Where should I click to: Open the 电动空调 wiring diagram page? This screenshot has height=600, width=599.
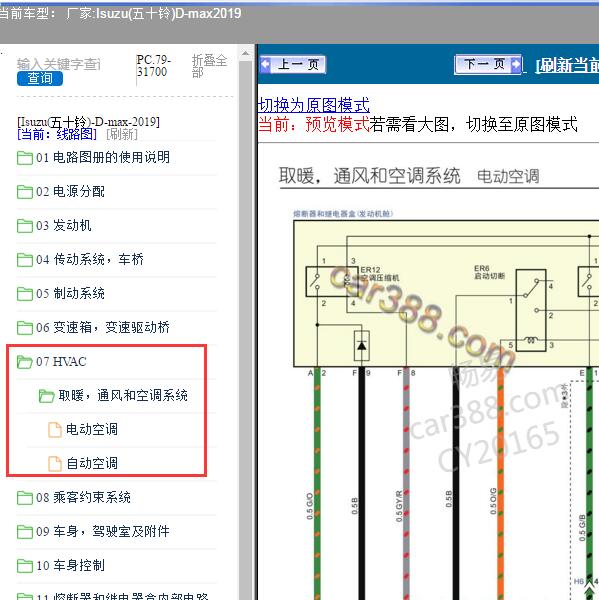(92, 429)
